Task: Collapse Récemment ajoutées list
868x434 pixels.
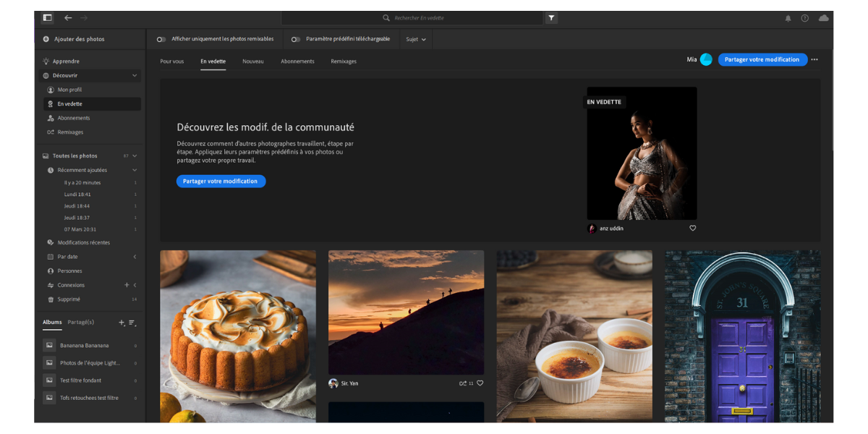Action: [135, 170]
